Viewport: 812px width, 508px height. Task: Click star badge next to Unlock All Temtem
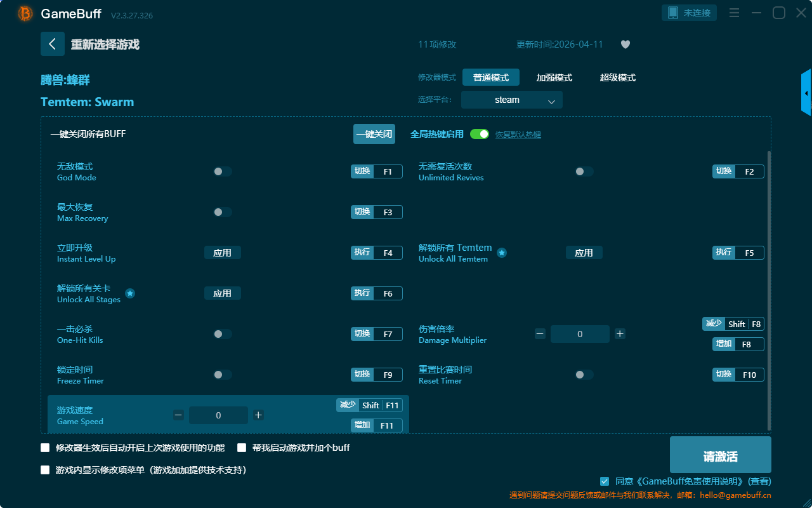501,253
